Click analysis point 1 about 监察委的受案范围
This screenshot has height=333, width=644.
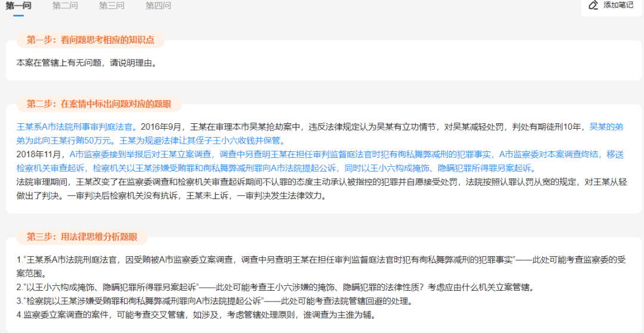(x=321, y=266)
